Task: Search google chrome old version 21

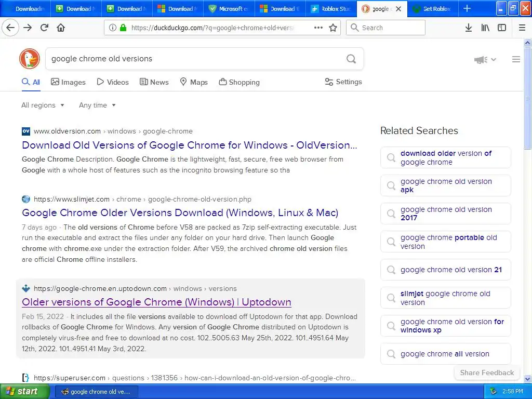Action: (x=445, y=270)
